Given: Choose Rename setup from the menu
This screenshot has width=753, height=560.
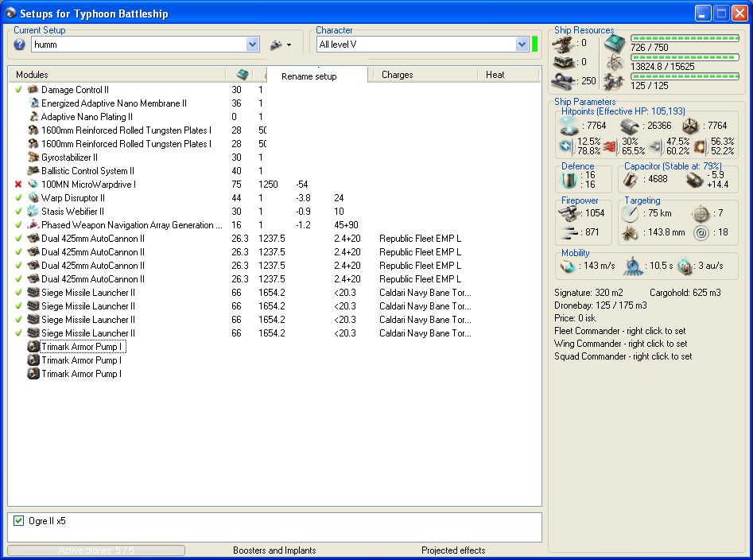Looking at the screenshot, I should coord(309,76).
